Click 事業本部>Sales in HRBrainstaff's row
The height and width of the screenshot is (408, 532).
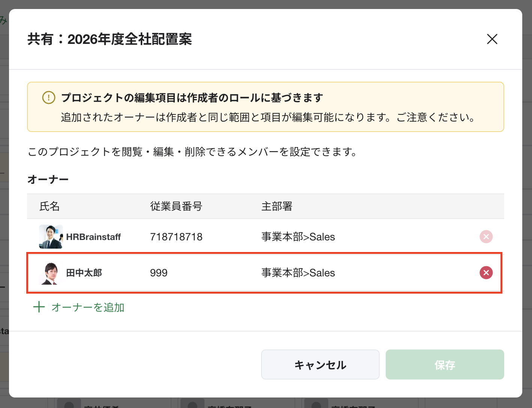point(298,237)
